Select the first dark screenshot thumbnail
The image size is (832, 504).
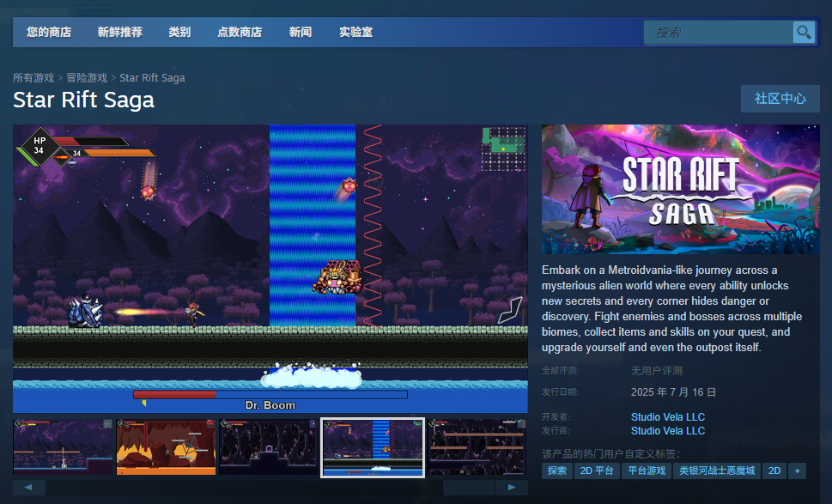(x=61, y=447)
